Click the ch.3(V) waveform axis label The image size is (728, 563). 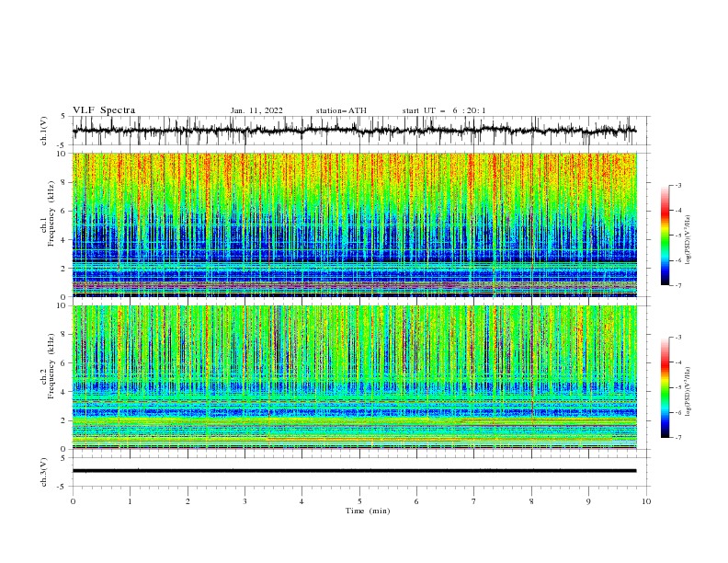[x=44, y=472]
